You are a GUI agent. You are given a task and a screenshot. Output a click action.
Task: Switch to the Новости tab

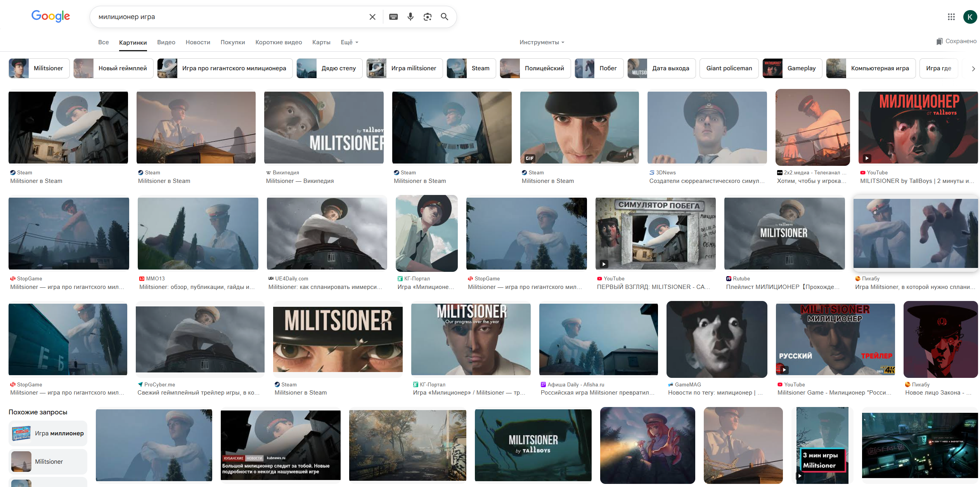coord(198,42)
